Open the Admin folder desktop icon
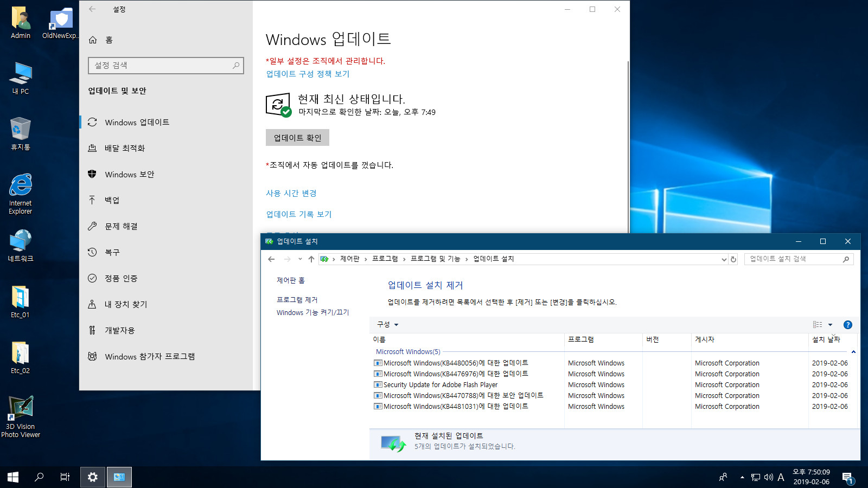The width and height of the screenshot is (868, 488). pyautogui.click(x=21, y=23)
